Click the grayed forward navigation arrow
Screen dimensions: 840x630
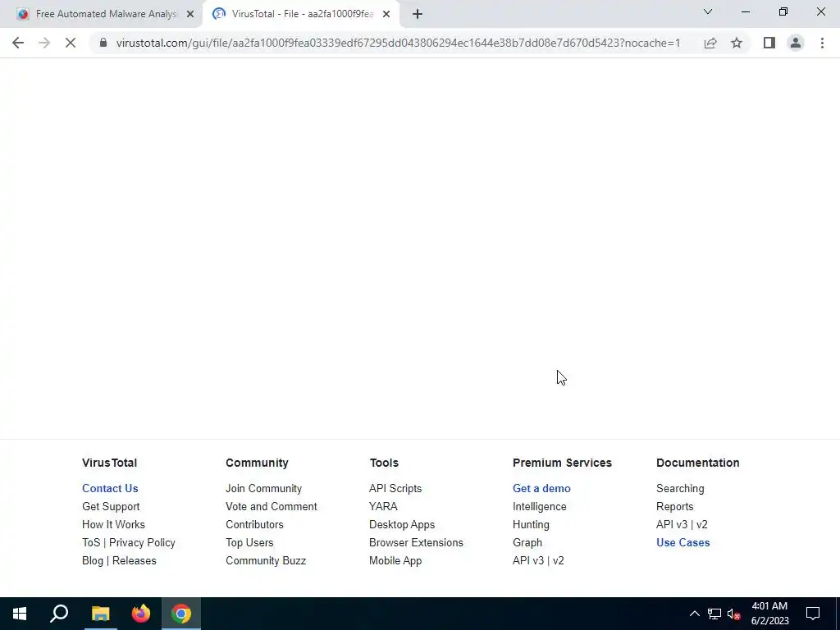tap(44, 43)
